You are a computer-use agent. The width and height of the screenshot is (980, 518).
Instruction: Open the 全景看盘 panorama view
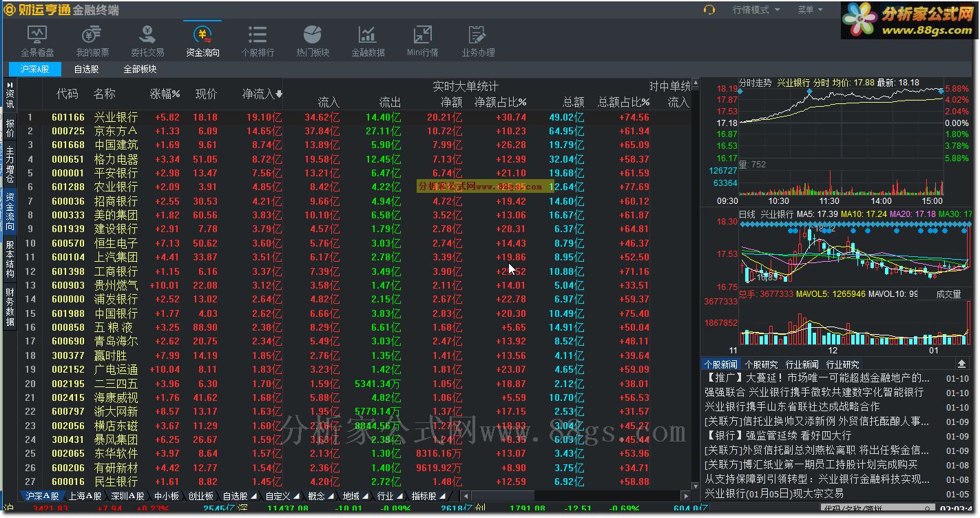click(x=37, y=41)
